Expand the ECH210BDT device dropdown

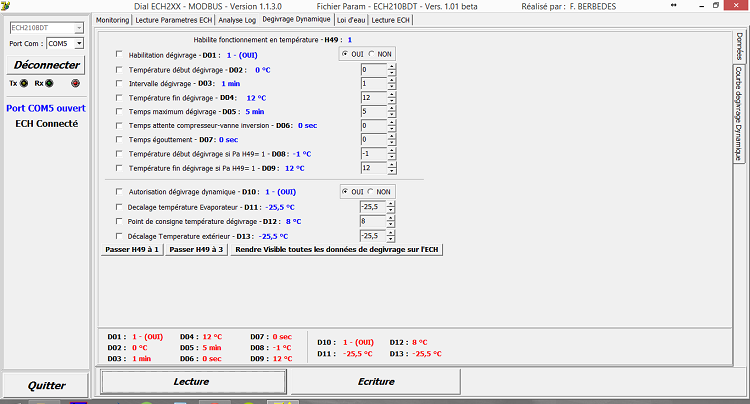79,27
